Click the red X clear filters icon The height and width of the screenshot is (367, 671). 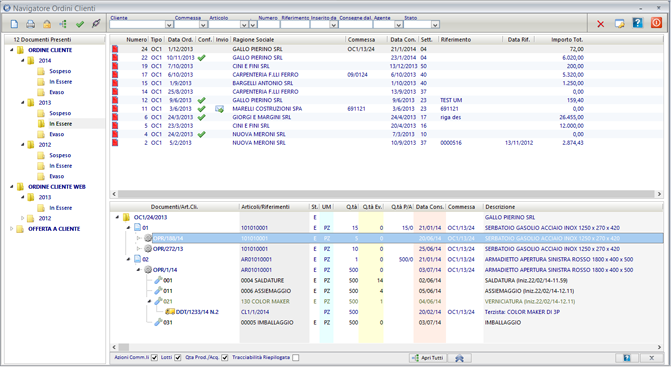click(600, 24)
